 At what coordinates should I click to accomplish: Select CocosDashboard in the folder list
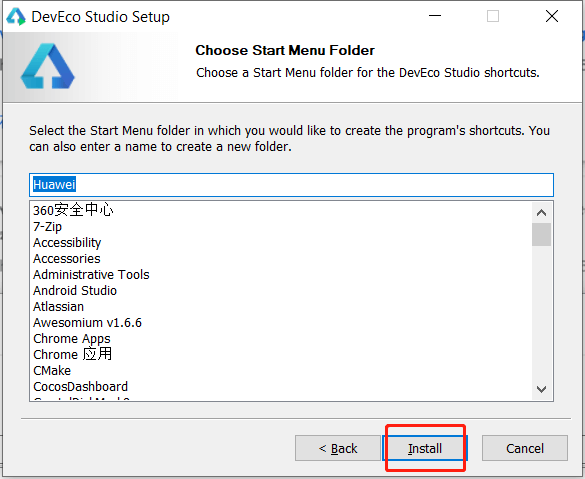(x=81, y=387)
